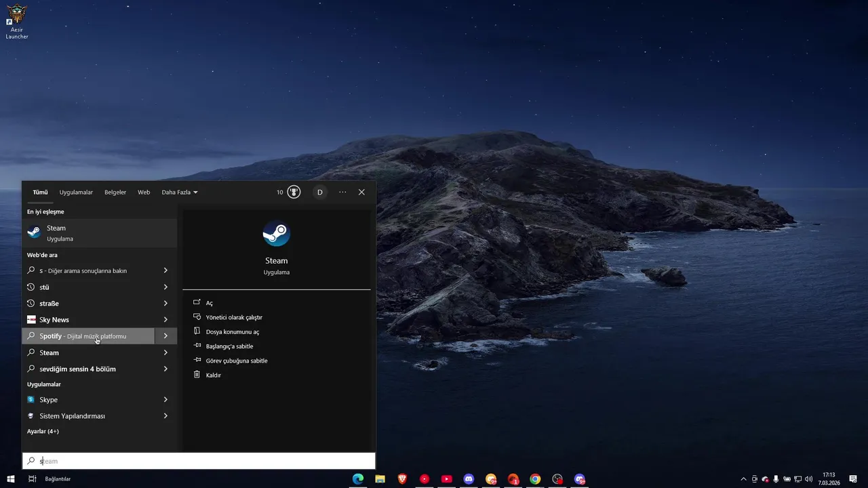Viewport: 868px width, 488px height.
Task: Open File Explorer from the taskbar
Action: pos(380,479)
